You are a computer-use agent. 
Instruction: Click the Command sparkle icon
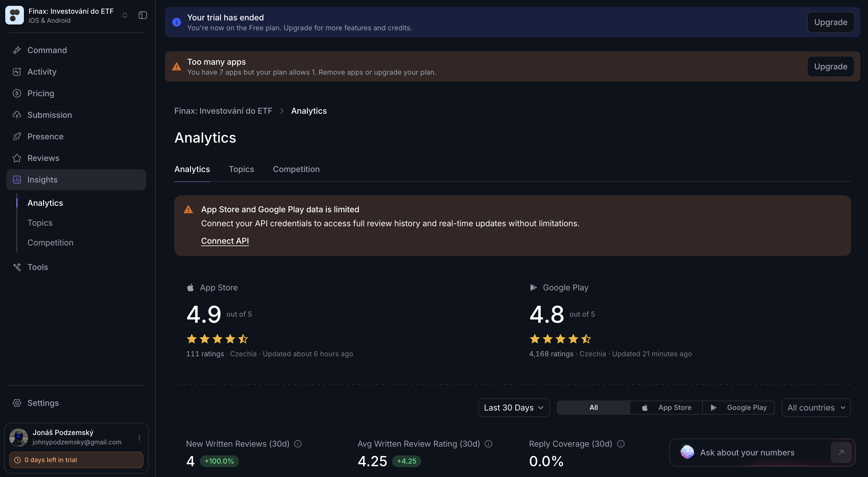point(17,50)
